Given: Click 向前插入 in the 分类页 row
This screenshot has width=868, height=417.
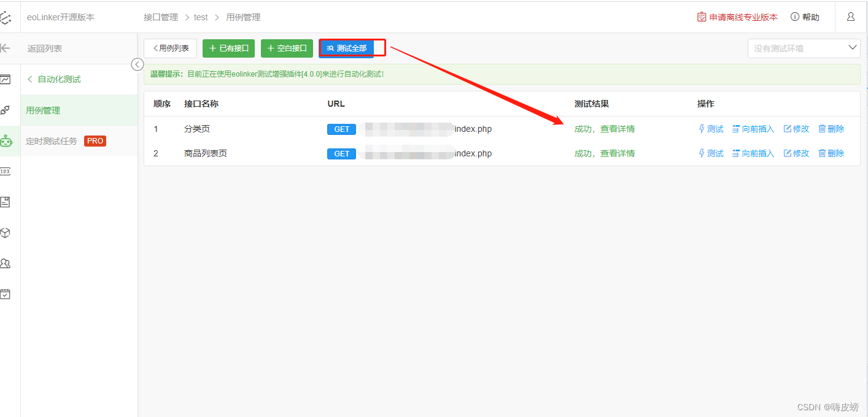Looking at the screenshot, I should pyautogui.click(x=753, y=129).
